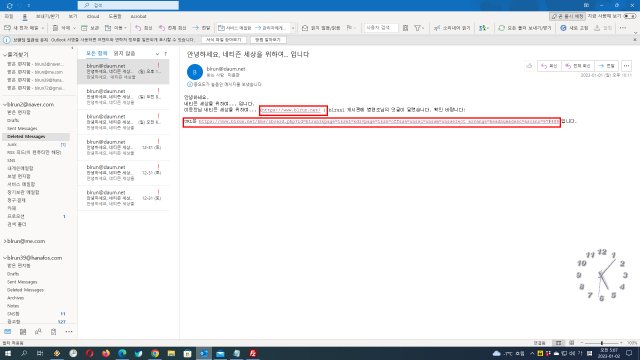Toggle the Try new Outlook switch
This screenshot has height=360, width=640.
pos(630,16)
